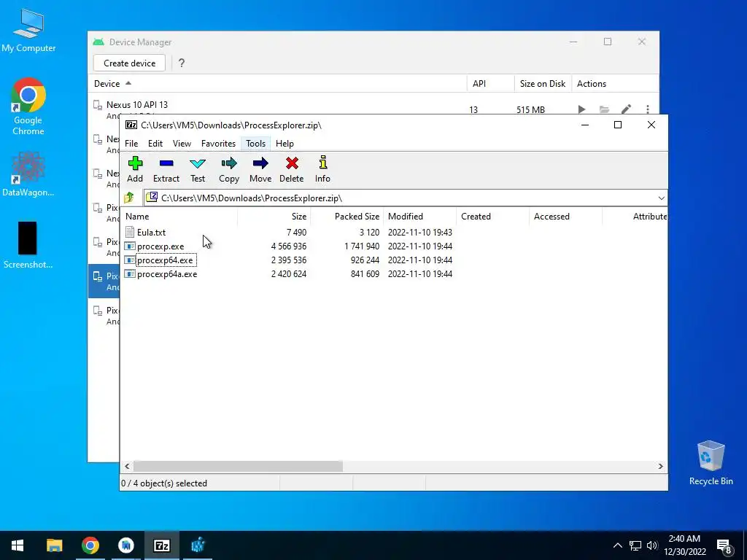Image resolution: width=747 pixels, height=560 pixels.
Task: Click the Extract toolbar icon
Action: [166, 169]
